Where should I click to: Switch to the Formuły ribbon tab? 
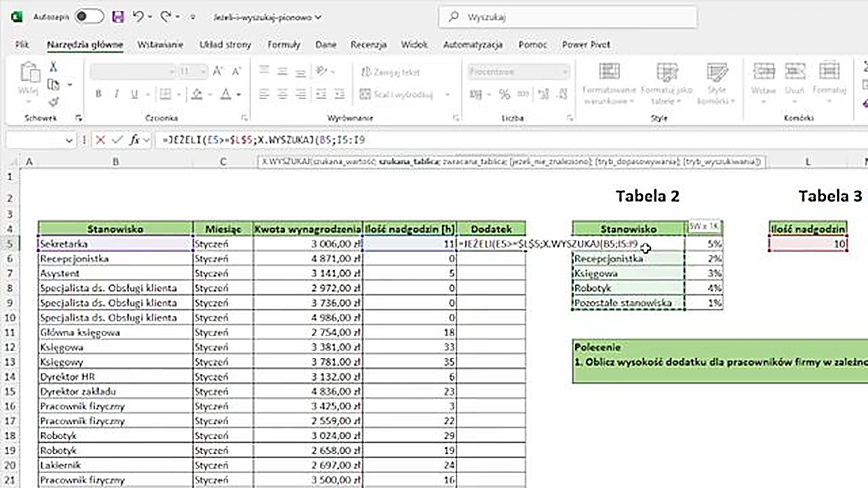(283, 44)
